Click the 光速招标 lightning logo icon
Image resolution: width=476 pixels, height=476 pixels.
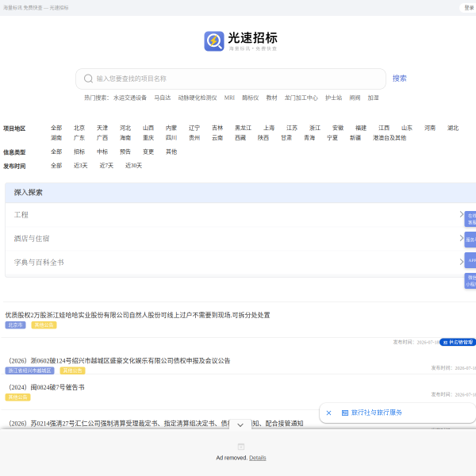[x=213, y=41]
